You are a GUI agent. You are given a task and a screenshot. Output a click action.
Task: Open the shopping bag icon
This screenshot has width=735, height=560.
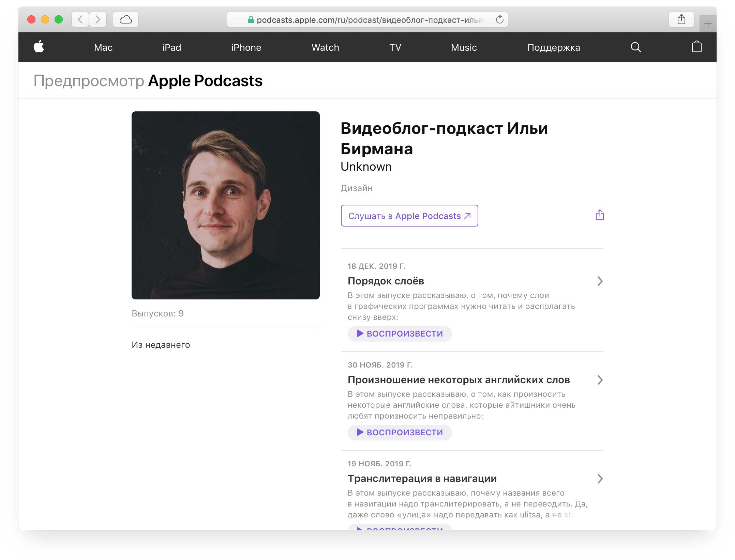click(696, 47)
